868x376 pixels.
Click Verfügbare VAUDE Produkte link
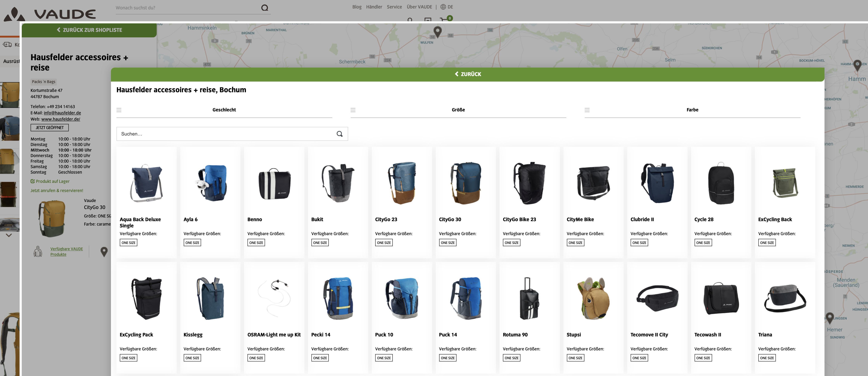67,252
